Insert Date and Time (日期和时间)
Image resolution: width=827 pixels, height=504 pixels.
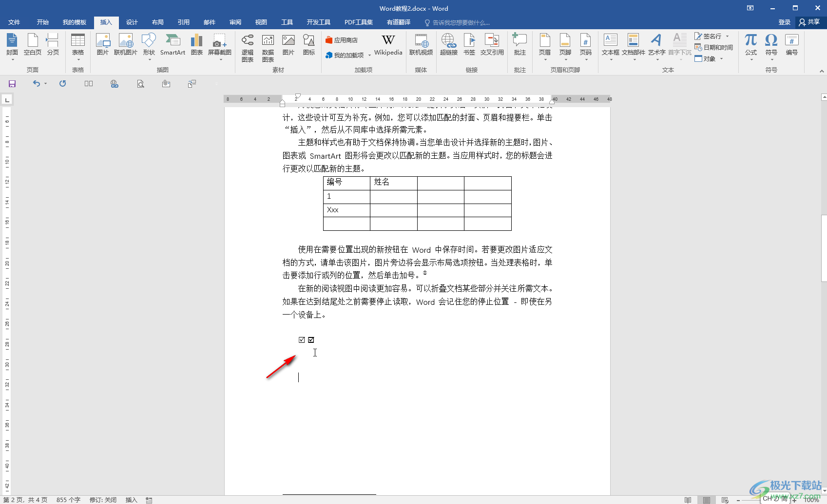[x=714, y=48]
